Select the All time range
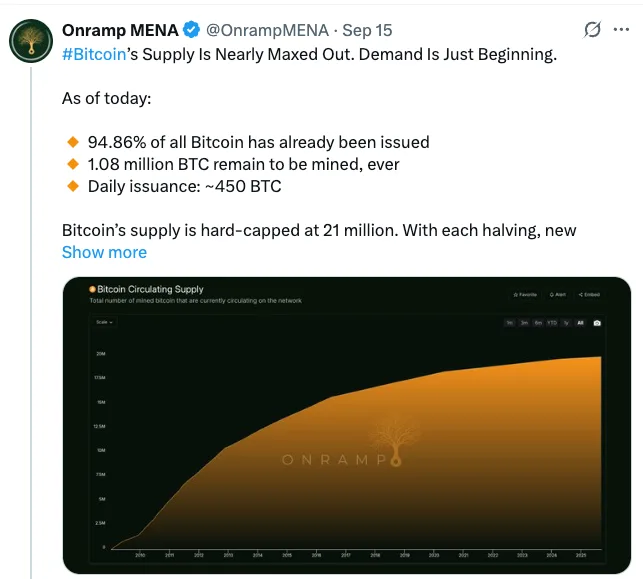This screenshot has height=579, width=643. [x=580, y=323]
